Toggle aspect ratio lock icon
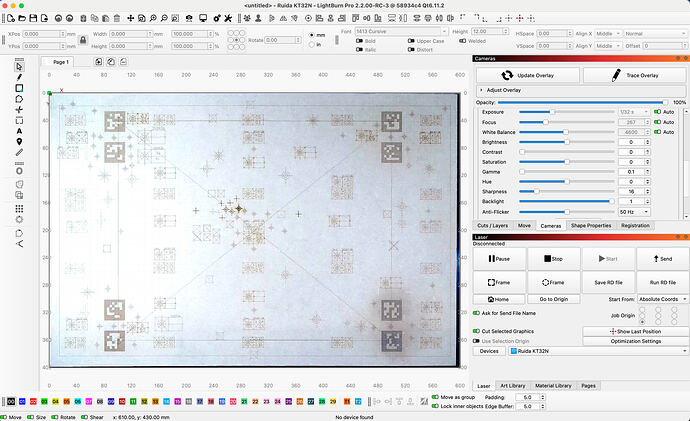This screenshot has height=421, width=690. click(x=83, y=40)
